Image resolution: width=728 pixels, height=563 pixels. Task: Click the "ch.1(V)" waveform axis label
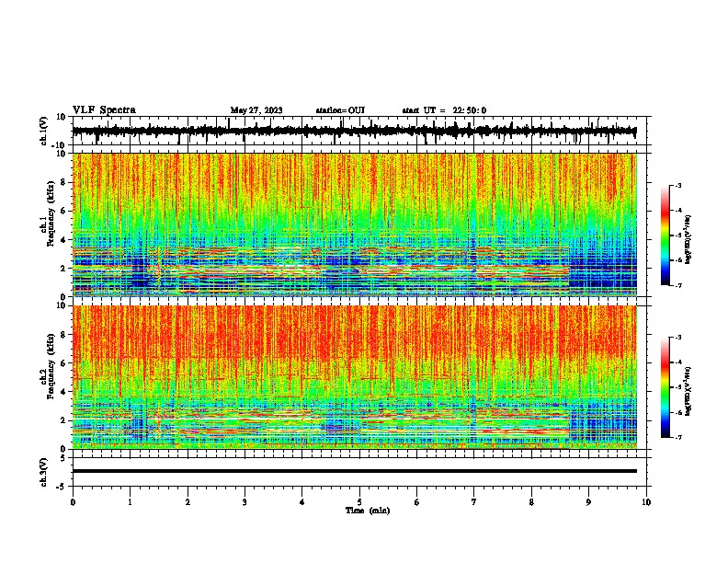(x=44, y=131)
